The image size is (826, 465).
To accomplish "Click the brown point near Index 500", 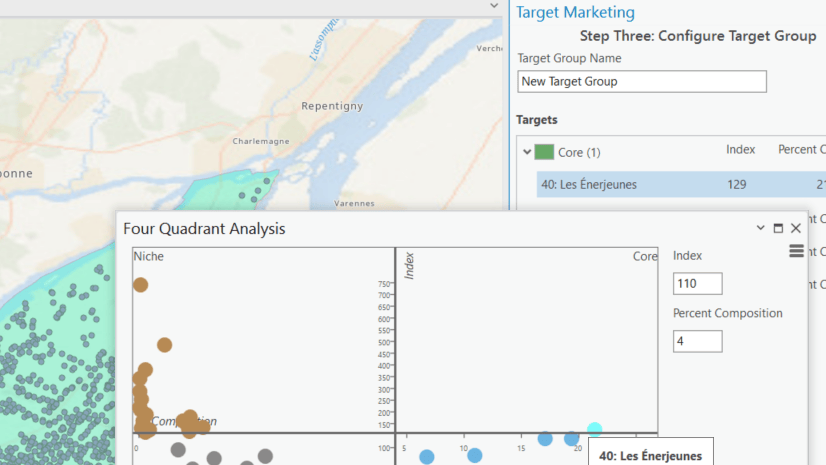I will 164,345.
